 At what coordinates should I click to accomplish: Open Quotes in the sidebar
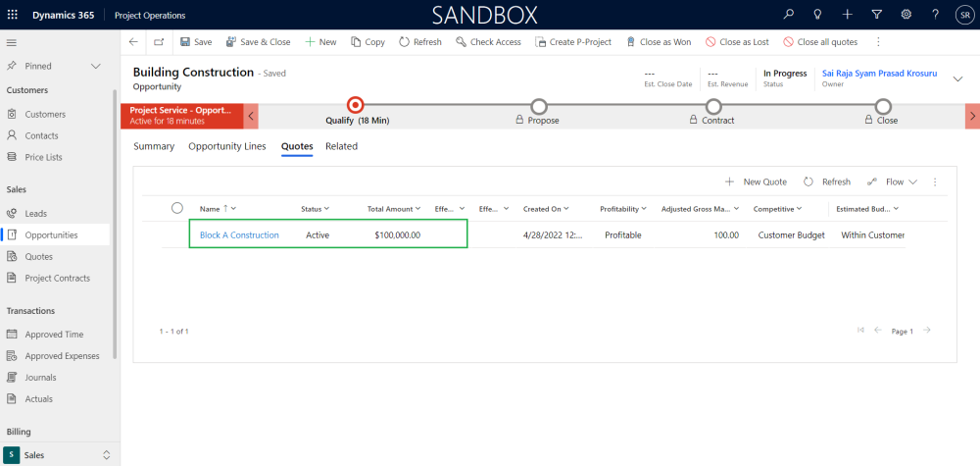click(x=39, y=256)
